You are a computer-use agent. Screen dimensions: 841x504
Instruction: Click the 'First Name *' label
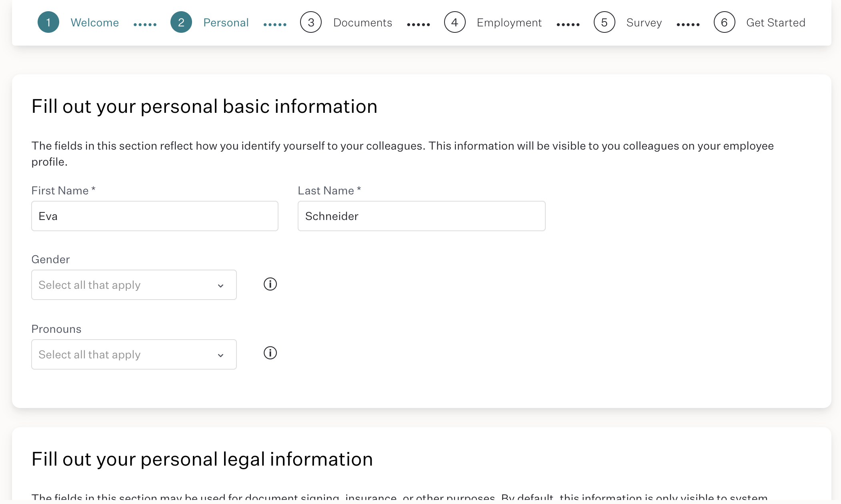click(64, 190)
